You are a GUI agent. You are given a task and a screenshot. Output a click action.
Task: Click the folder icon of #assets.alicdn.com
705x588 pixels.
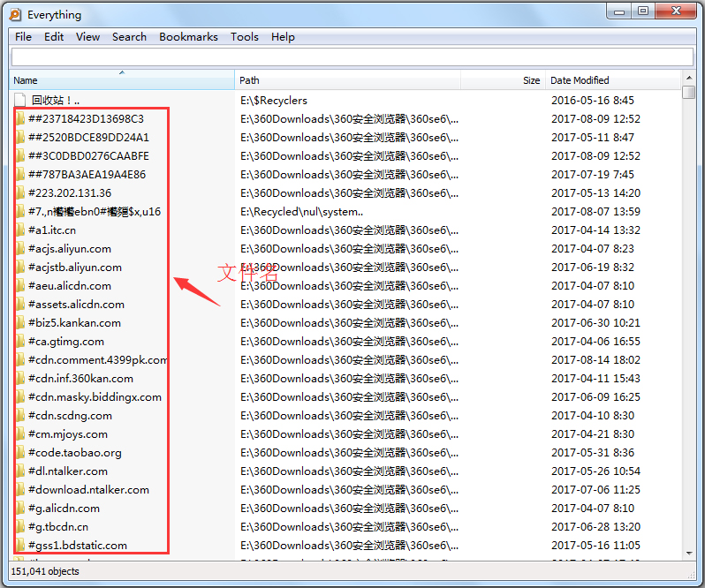[x=19, y=304]
